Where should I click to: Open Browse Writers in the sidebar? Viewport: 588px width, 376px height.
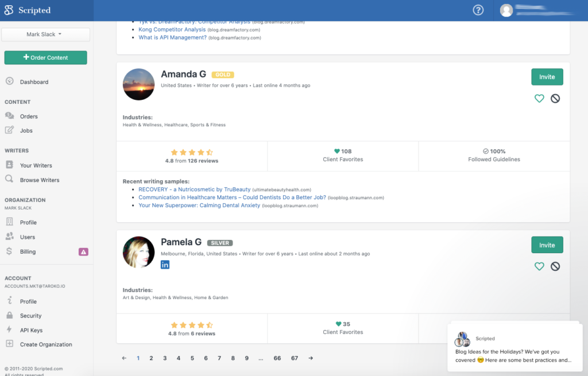40,180
